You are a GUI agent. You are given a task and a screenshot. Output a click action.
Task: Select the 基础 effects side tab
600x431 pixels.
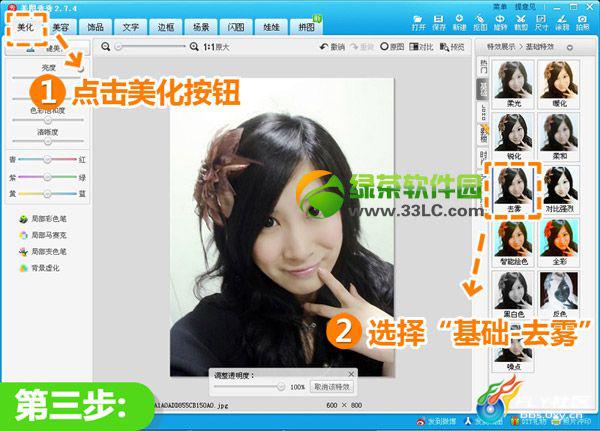[483, 89]
